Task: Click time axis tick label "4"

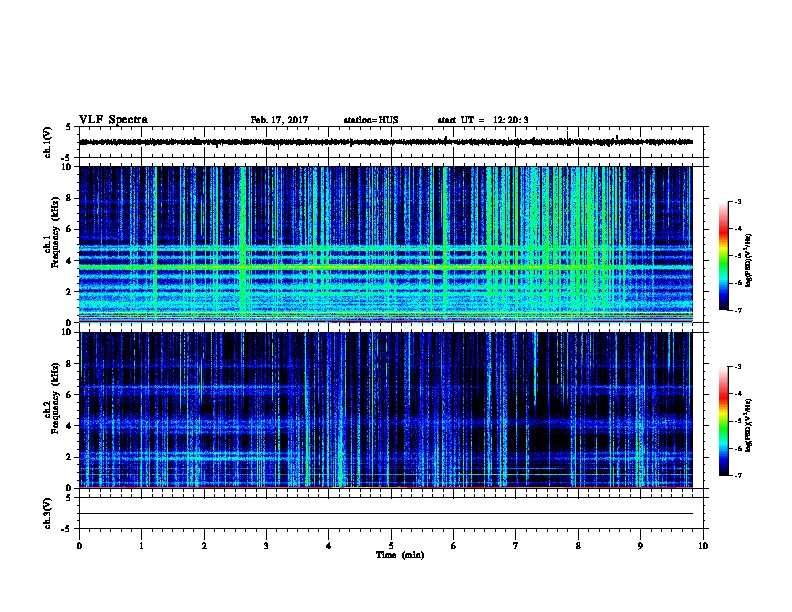Action: (329, 546)
